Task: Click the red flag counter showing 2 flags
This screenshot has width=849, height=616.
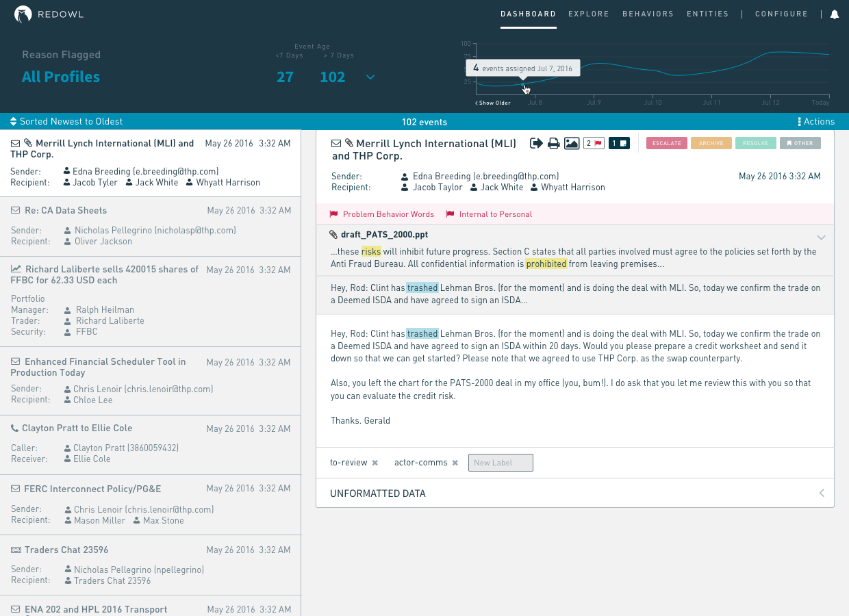Action: pyautogui.click(x=593, y=143)
